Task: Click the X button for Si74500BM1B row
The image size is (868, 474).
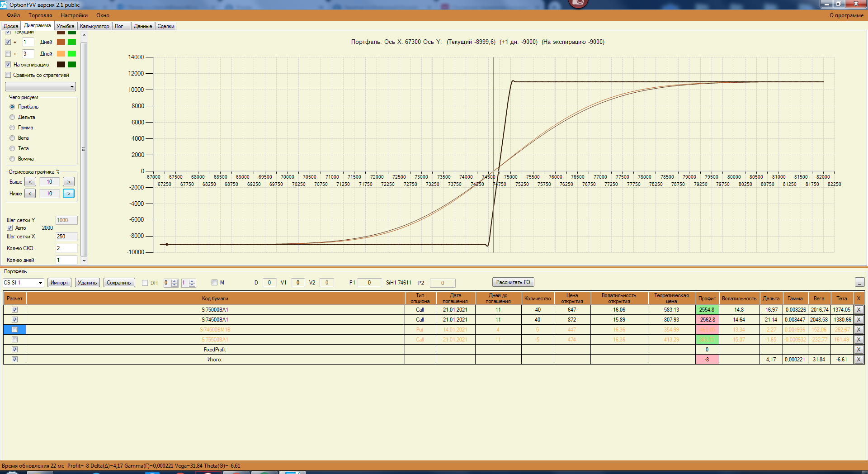Action: click(x=859, y=330)
